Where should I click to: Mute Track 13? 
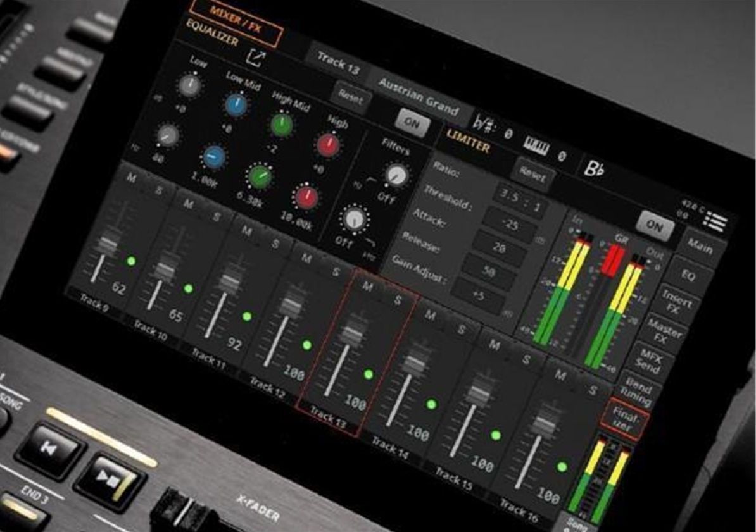click(367, 287)
